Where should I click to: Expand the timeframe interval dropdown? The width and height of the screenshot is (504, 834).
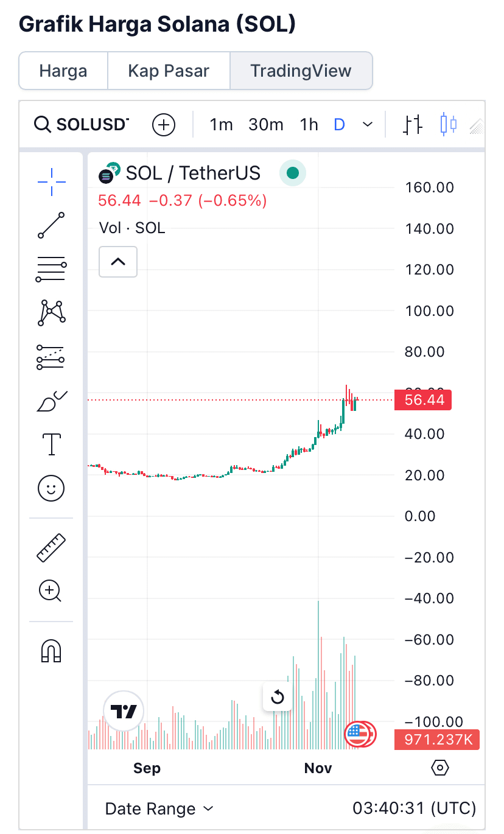(368, 125)
